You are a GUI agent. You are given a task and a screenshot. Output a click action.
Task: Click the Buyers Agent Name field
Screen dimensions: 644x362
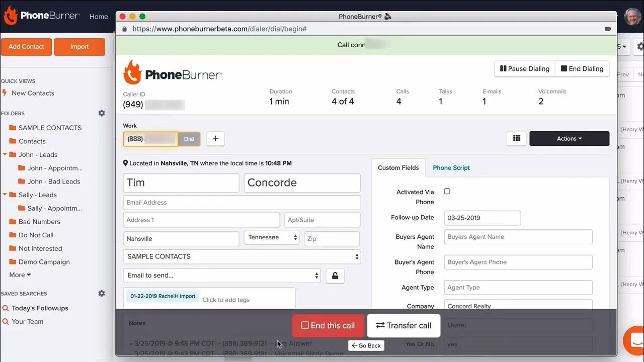click(518, 237)
